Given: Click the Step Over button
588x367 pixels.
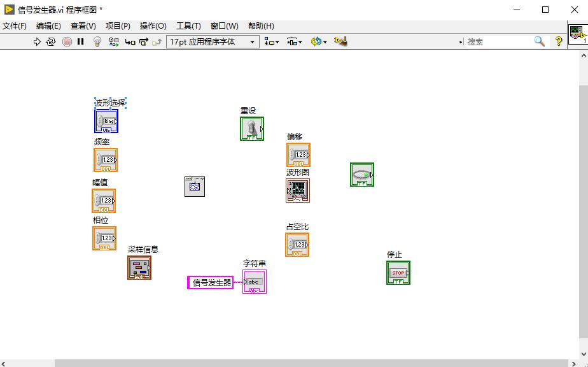Looking at the screenshot, I should tap(144, 41).
